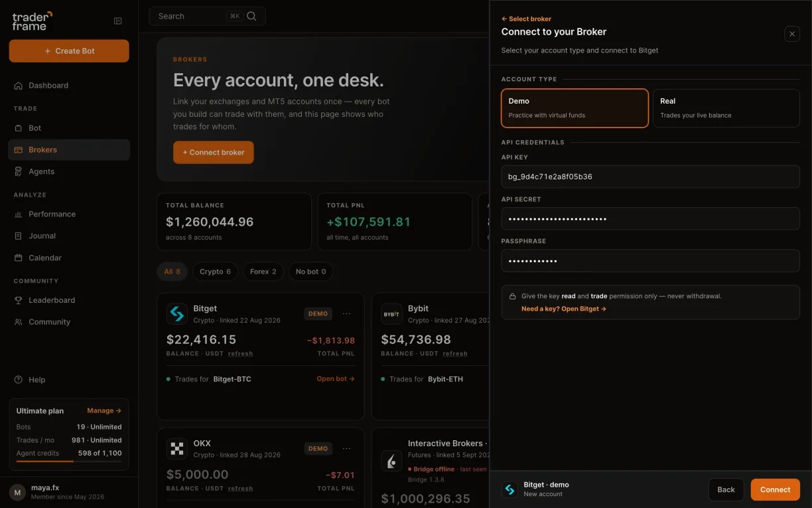
Task: Click the Performance chart icon
Action: (19, 214)
